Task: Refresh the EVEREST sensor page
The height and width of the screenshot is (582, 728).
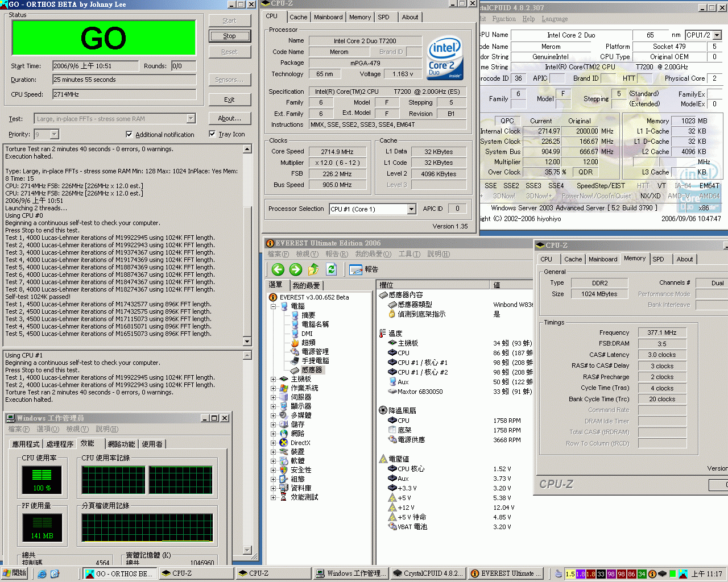Action: coord(332,269)
